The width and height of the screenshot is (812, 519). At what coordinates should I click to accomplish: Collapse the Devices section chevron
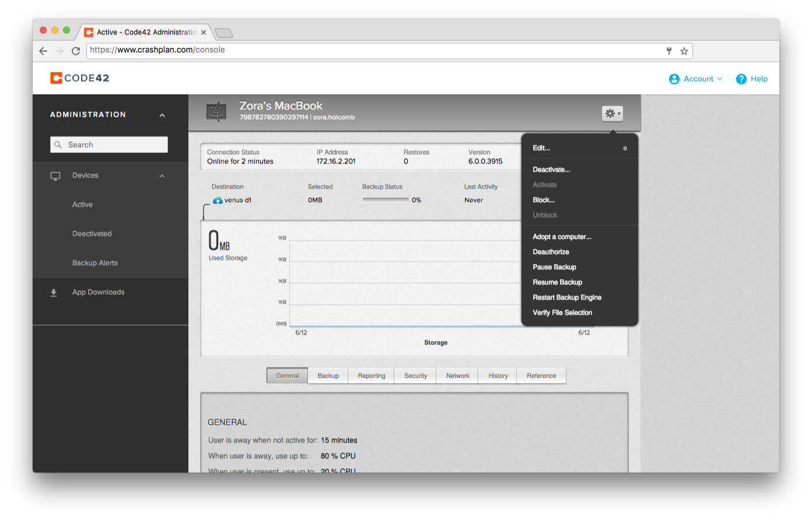pyautogui.click(x=162, y=176)
